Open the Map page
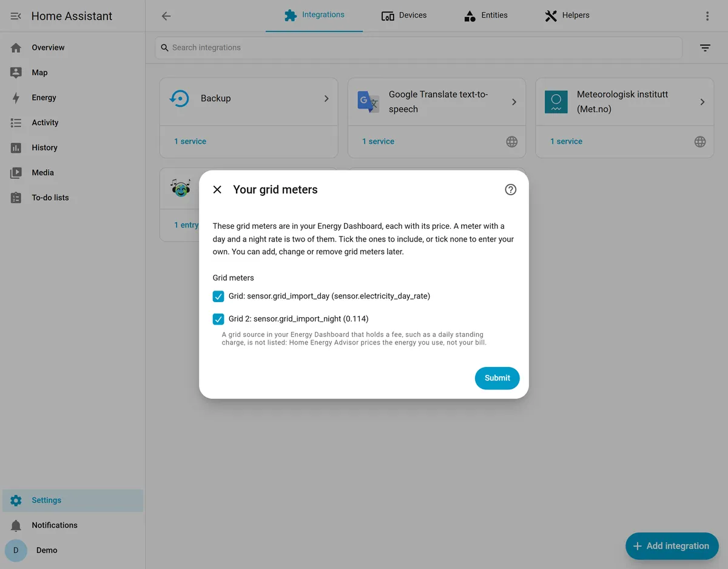Image resolution: width=728 pixels, height=569 pixels. click(73, 72)
